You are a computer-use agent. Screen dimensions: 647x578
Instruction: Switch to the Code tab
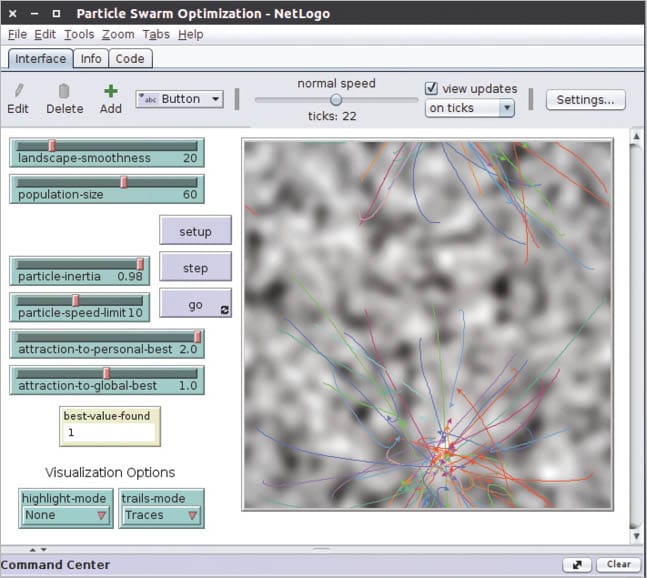pyautogui.click(x=130, y=59)
